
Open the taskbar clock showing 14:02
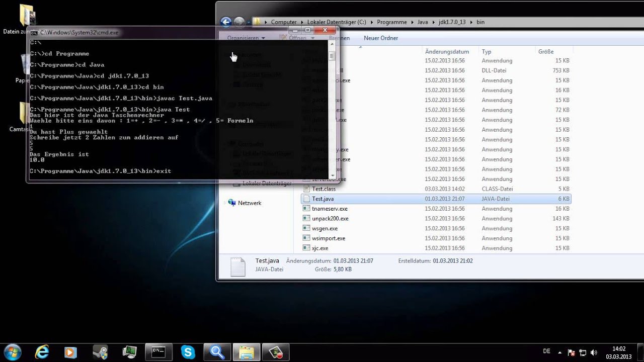(x=619, y=352)
